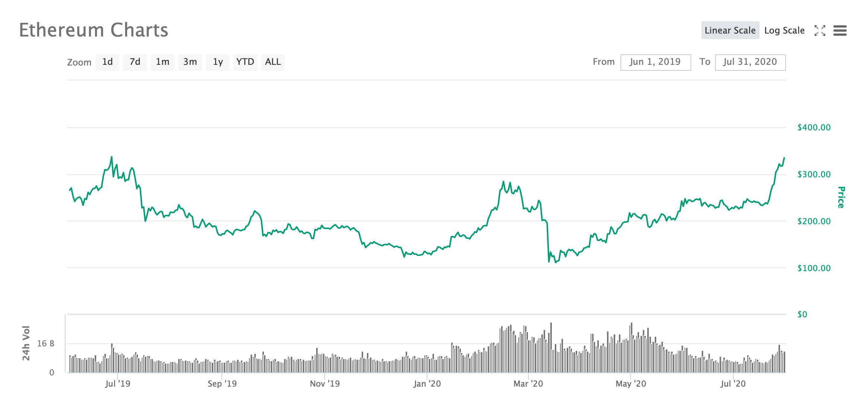The width and height of the screenshot is (868, 400).
Task: Click the Jul '19 axis label
Action: click(117, 384)
